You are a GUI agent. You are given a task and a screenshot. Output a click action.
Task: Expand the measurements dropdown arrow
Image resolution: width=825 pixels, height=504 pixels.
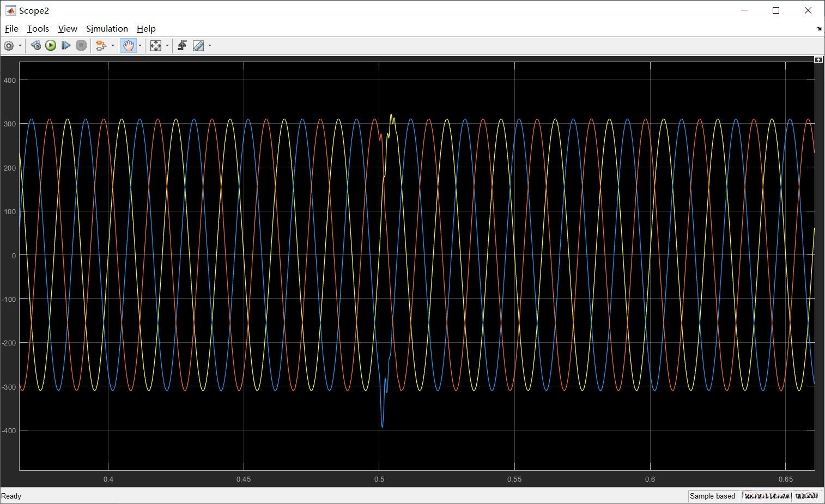pyautogui.click(x=210, y=46)
